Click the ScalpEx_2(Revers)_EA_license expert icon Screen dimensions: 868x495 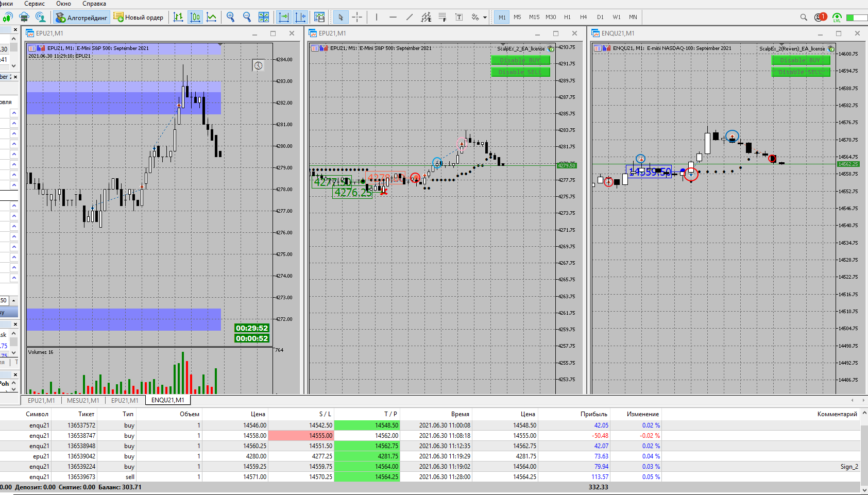coord(831,49)
